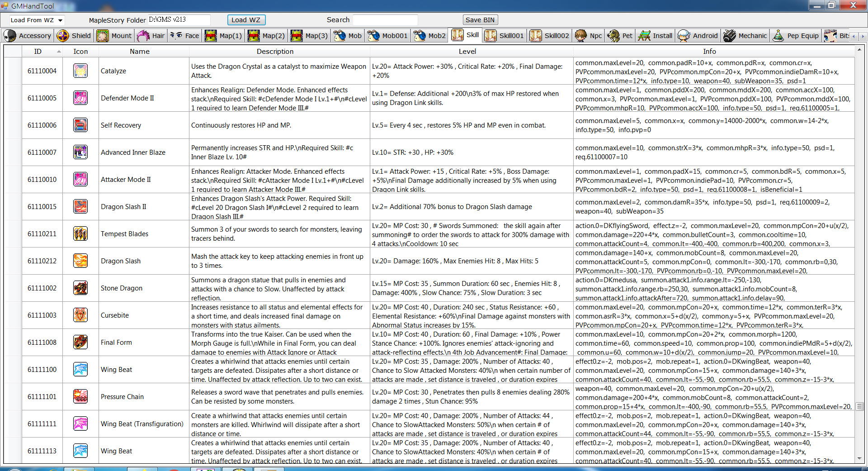This screenshot has width=868, height=471.
Task: Click the Self Recovery skill icon
Action: [x=80, y=125]
